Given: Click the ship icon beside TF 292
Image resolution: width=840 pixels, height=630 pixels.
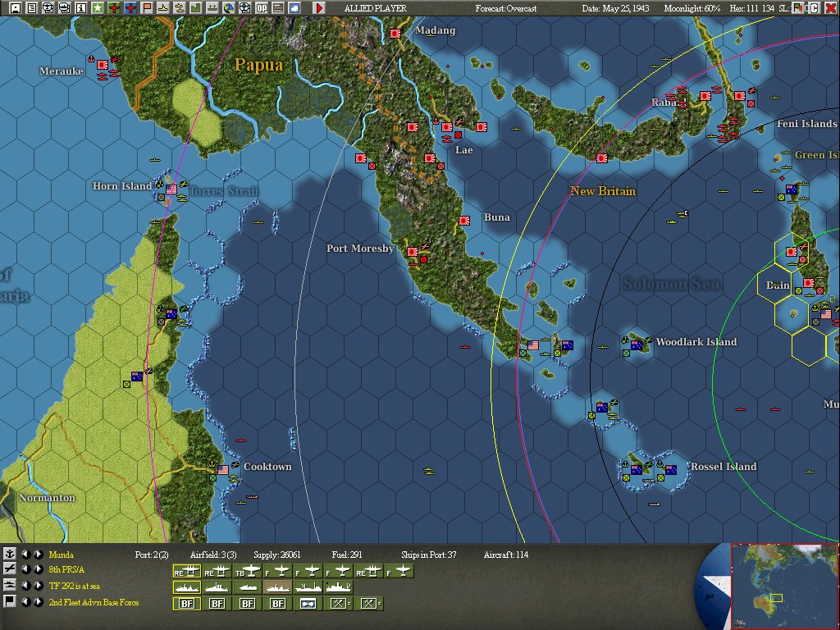Looking at the screenshot, I should [x=9, y=585].
